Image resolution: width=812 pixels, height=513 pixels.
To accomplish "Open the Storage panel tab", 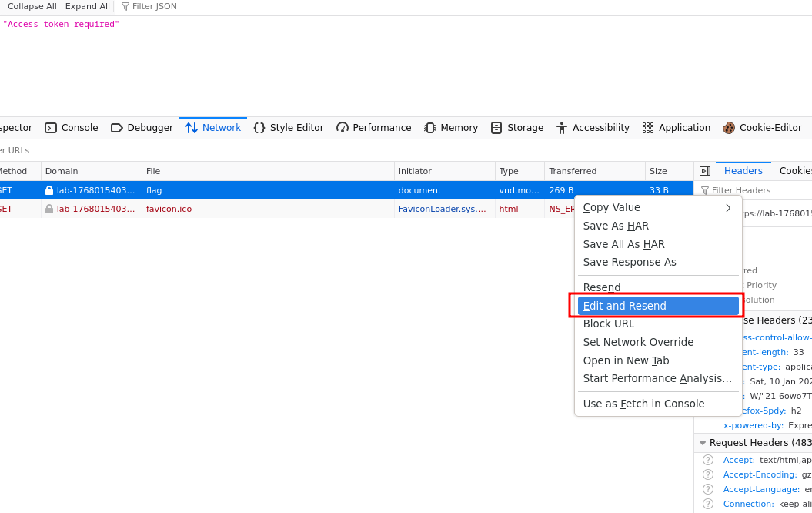I will 517,127.
